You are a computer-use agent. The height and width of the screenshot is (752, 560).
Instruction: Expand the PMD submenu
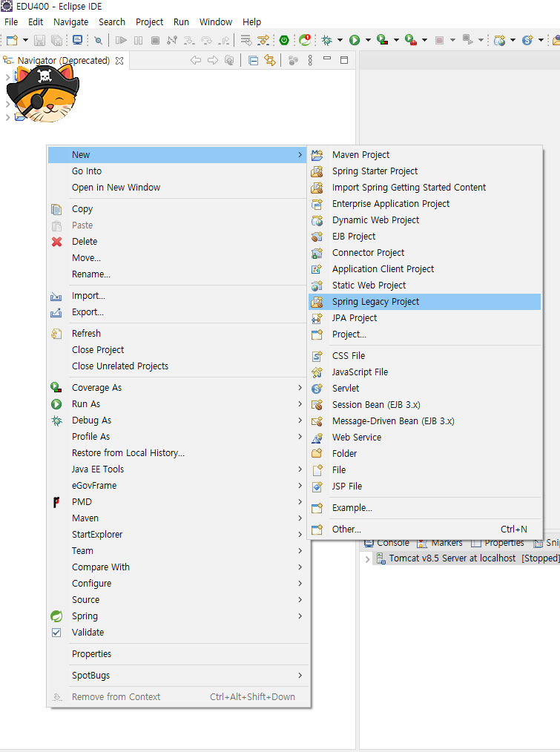(x=177, y=502)
